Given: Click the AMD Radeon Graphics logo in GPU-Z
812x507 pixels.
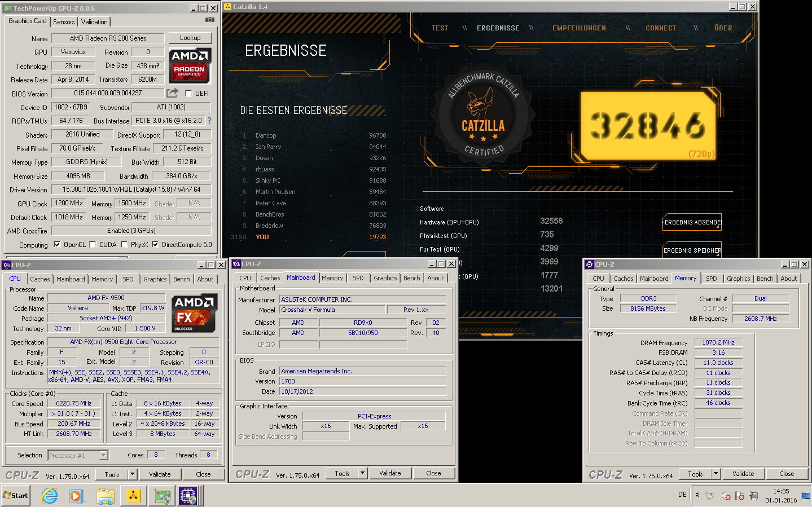Looking at the screenshot, I should [x=190, y=65].
